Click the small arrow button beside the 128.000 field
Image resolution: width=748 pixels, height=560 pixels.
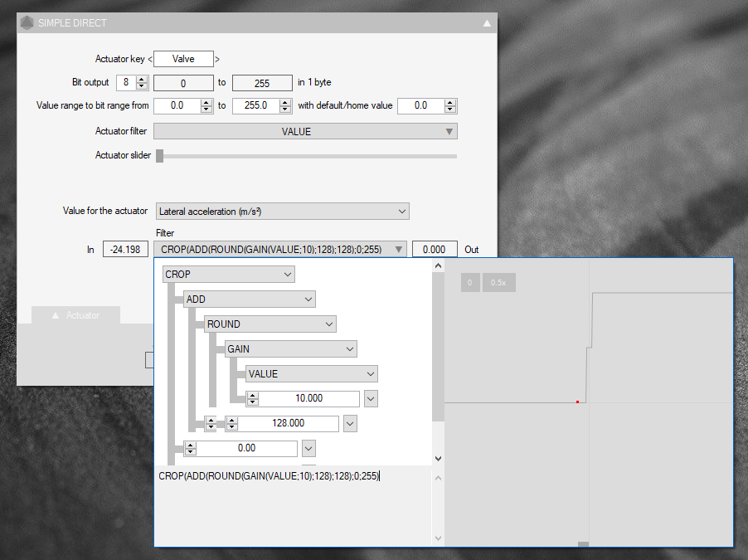click(x=350, y=423)
